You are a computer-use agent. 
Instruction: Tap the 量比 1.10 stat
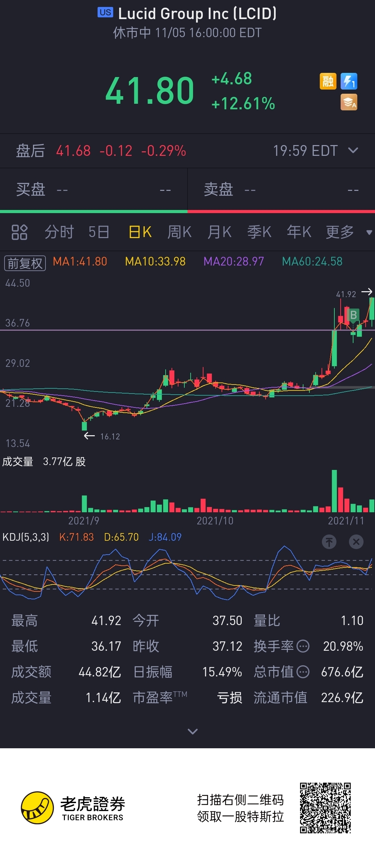308,621
